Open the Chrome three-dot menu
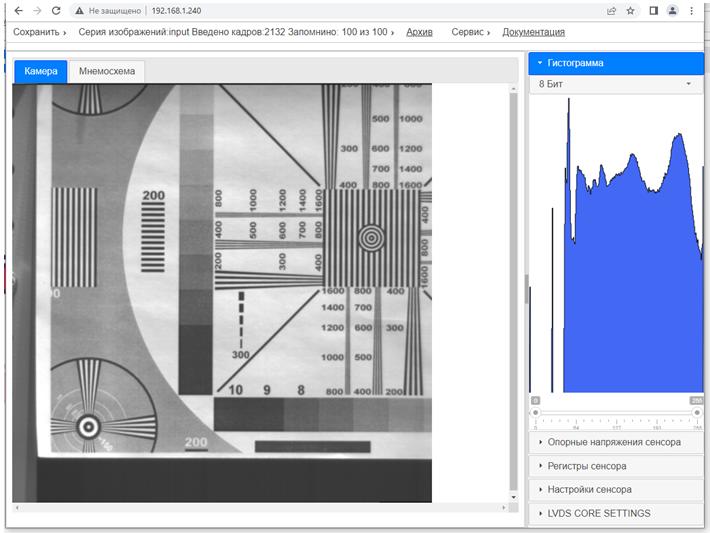710x533 pixels. [692, 11]
